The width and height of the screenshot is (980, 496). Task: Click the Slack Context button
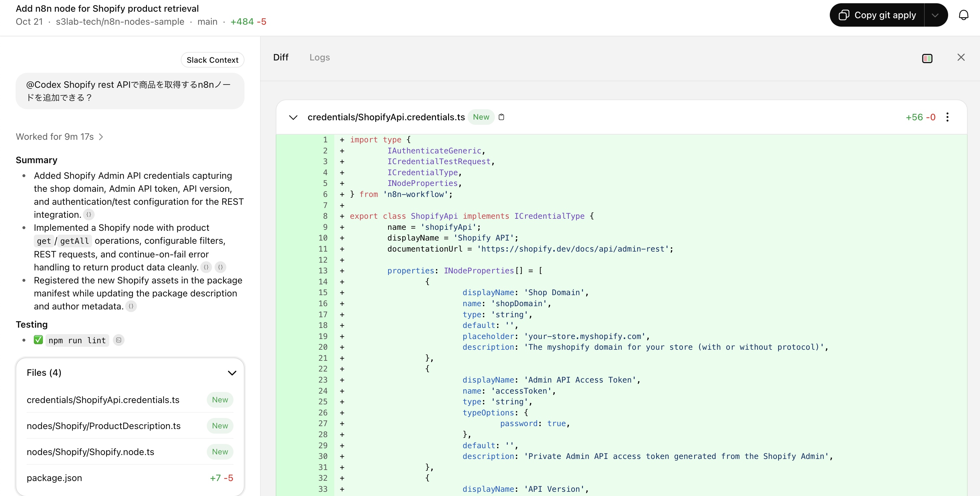click(x=212, y=60)
